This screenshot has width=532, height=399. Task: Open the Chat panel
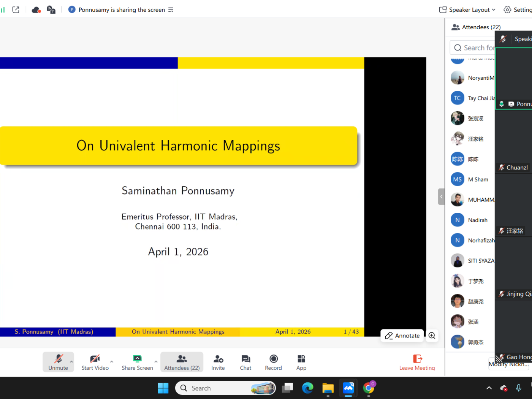245,362
